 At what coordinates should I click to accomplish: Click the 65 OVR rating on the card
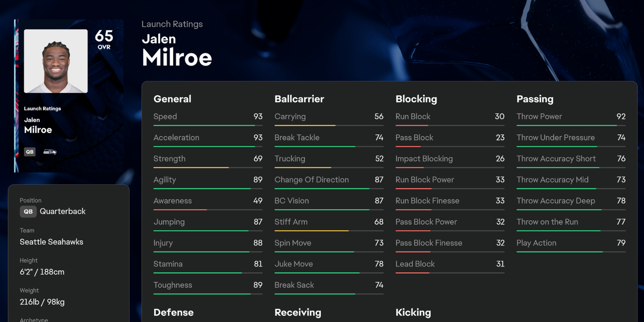tap(104, 39)
